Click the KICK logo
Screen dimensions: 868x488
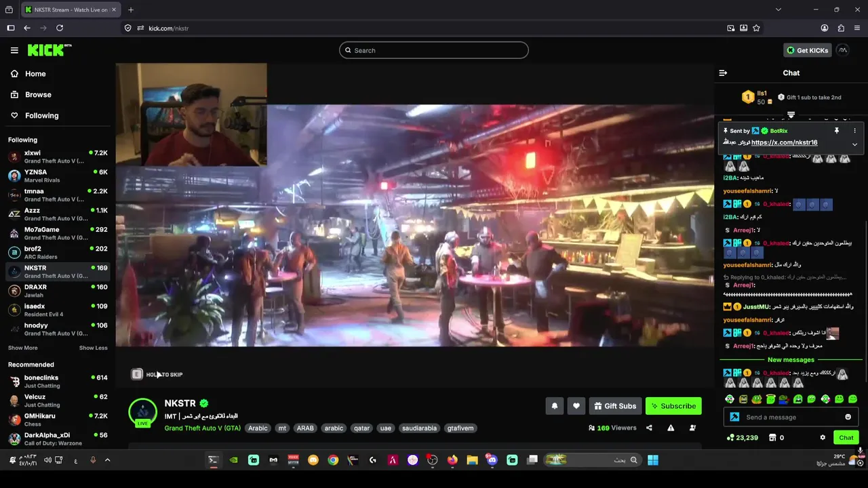coord(49,50)
